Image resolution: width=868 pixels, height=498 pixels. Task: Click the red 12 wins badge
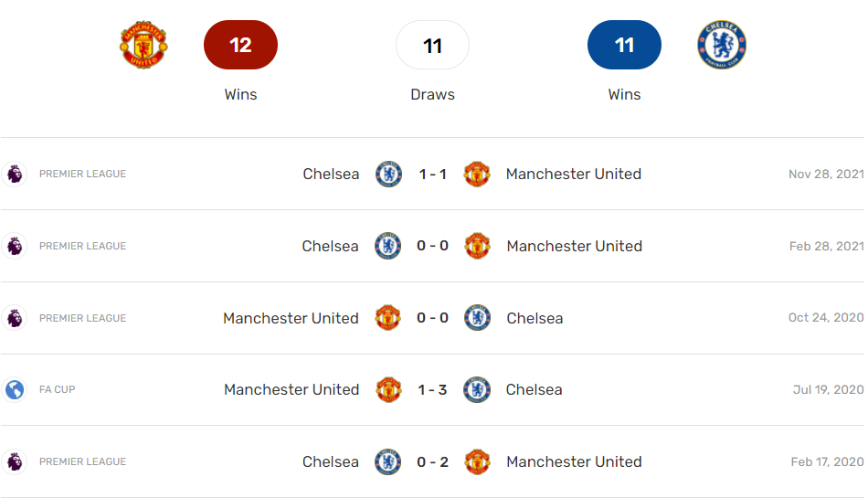[240, 46]
